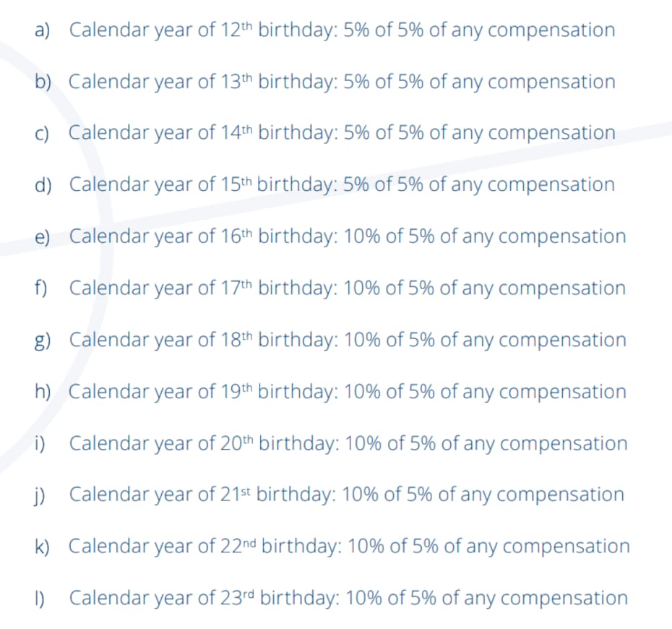Click the word compensation in line a)
This screenshot has height=629, width=672.
click(551, 31)
